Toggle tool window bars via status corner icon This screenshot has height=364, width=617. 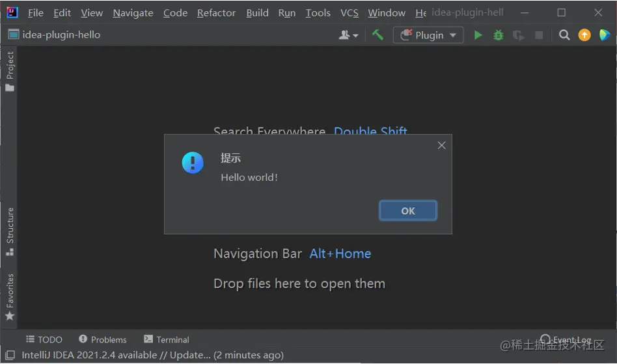pyautogui.click(x=10, y=356)
